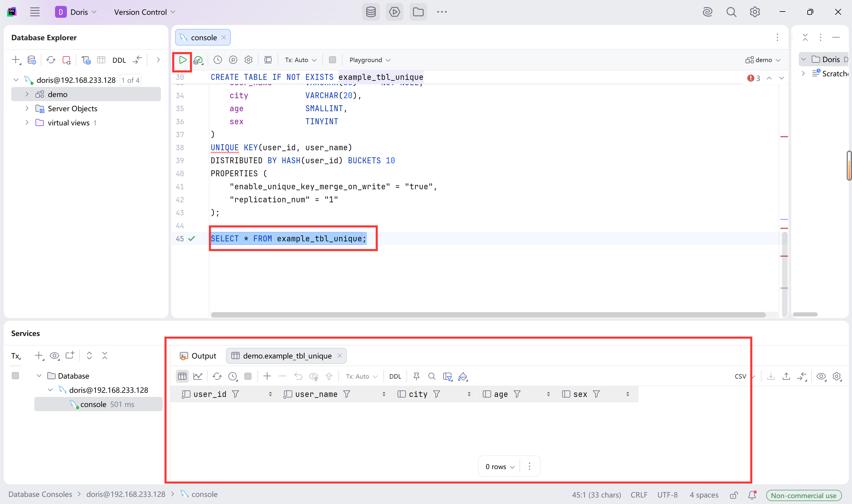This screenshot has height=504, width=852.
Task: Open the Tx: Auto dropdown in console
Action: tap(300, 60)
